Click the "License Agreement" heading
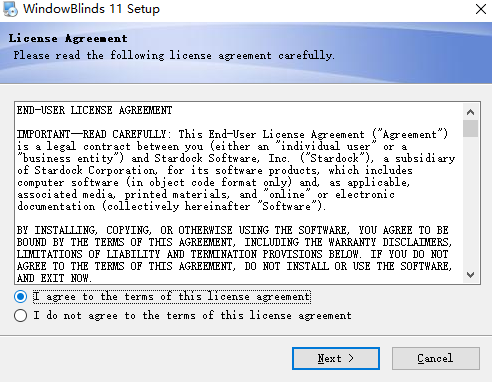Image resolution: width=492 pixels, height=382 pixels. (x=68, y=38)
